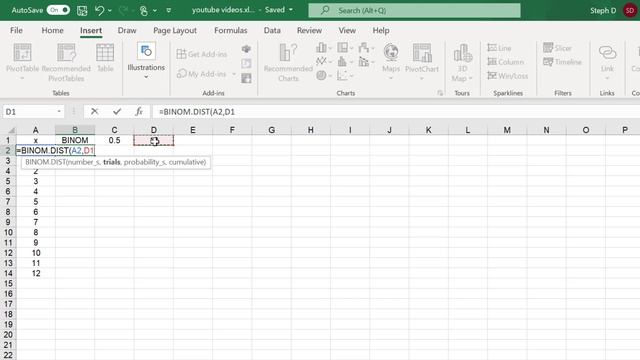Open the Formulas tab

click(x=231, y=31)
